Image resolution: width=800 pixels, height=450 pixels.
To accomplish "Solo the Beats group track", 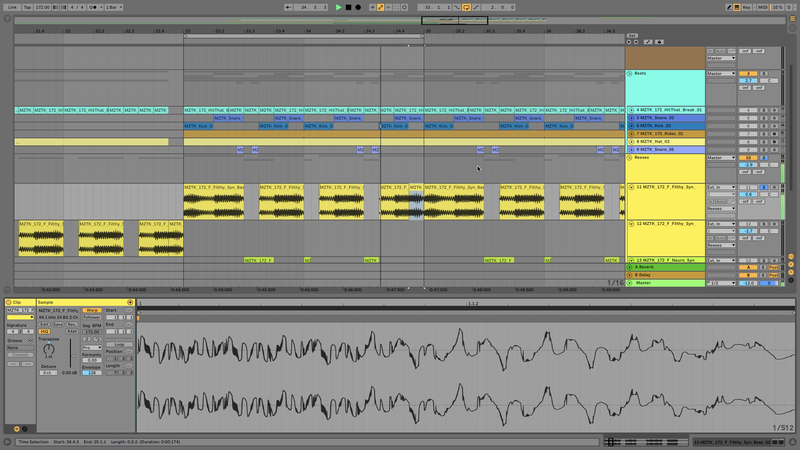I will 764,73.
